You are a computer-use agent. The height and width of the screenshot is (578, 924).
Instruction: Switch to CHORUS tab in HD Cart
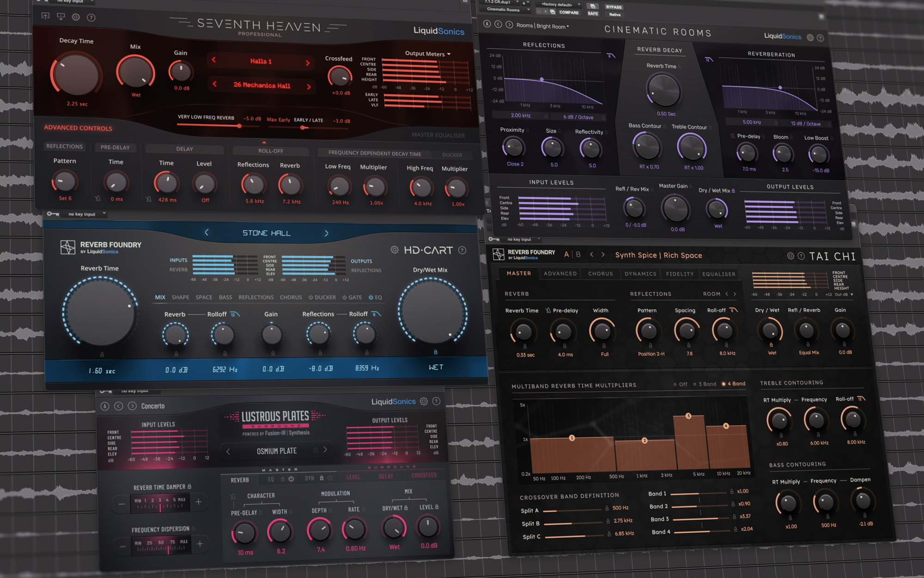click(291, 297)
